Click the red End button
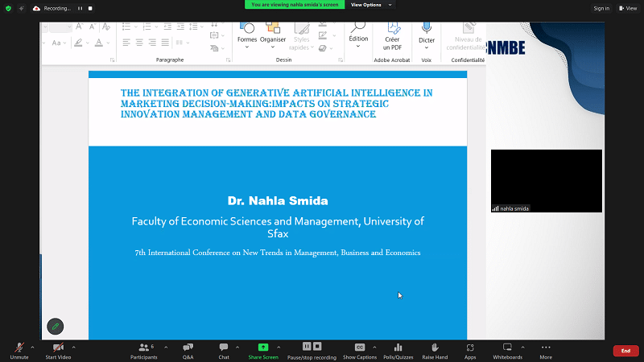The width and height of the screenshot is (644, 362). tap(625, 351)
